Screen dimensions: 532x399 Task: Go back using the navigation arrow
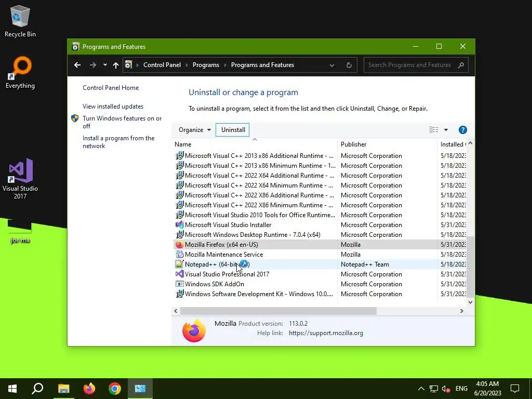coord(77,65)
